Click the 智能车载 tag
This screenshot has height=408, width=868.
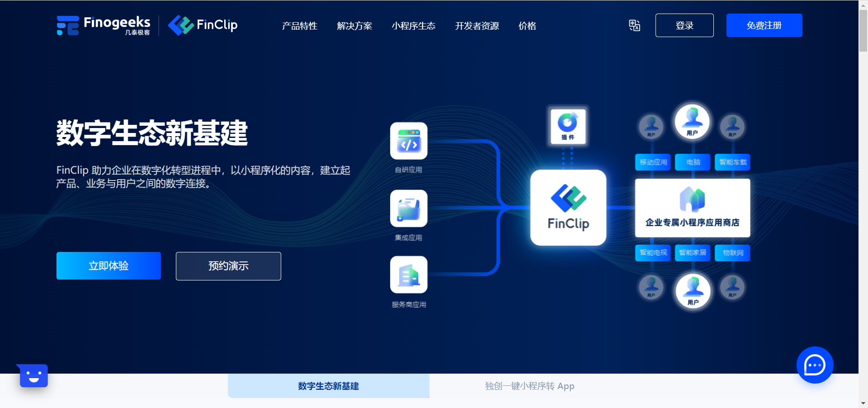pyautogui.click(x=732, y=162)
